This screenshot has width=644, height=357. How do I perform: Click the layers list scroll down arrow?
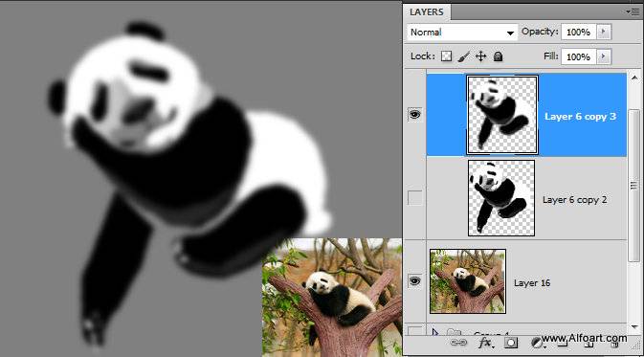(634, 327)
